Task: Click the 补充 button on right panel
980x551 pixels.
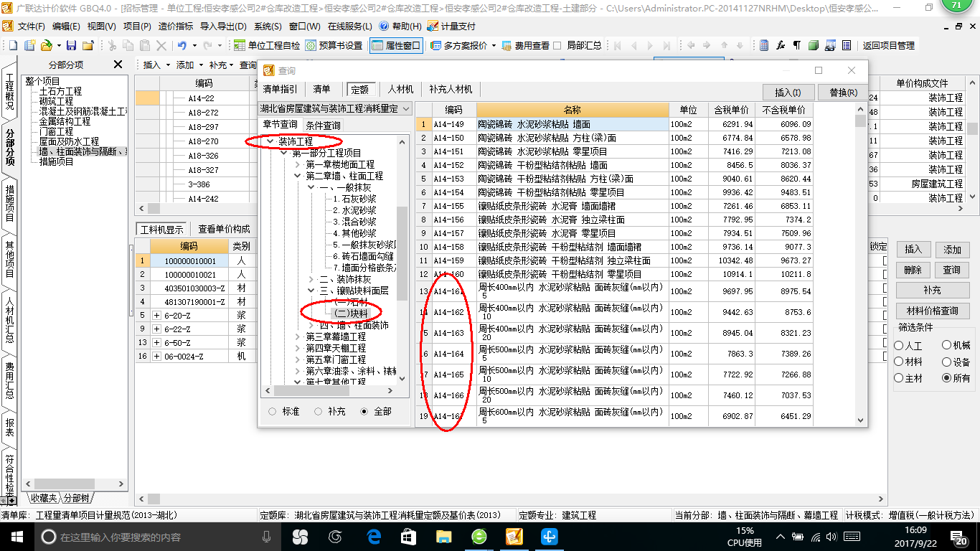Action: (932, 291)
